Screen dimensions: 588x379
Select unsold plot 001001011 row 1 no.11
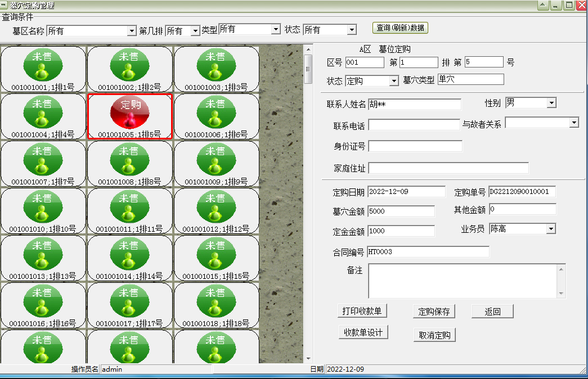[x=130, y=211]
